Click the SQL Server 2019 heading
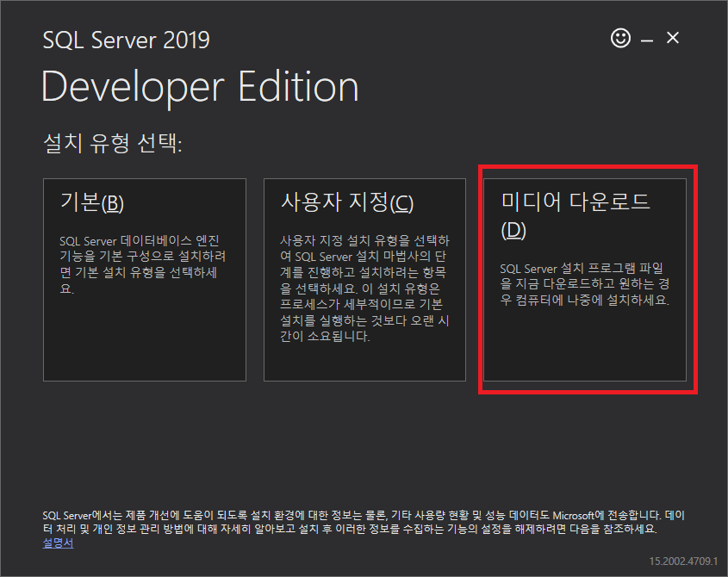This screenshot has height=577, width=728. (127, 40)
